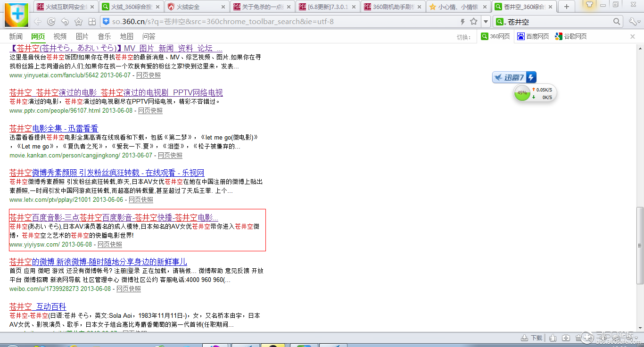Open 网页快照 for the yiyiysw.com result

(x=110, y=245)
